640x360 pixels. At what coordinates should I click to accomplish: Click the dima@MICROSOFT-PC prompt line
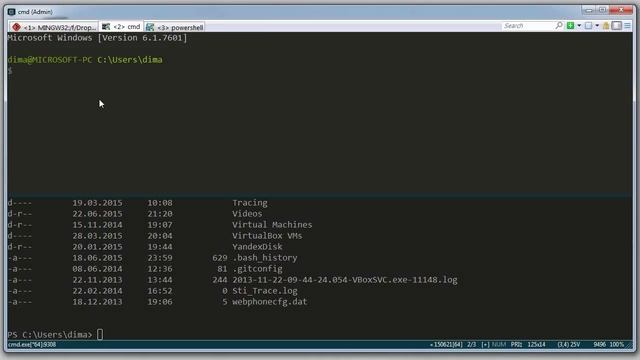click(x=85, y=60)
